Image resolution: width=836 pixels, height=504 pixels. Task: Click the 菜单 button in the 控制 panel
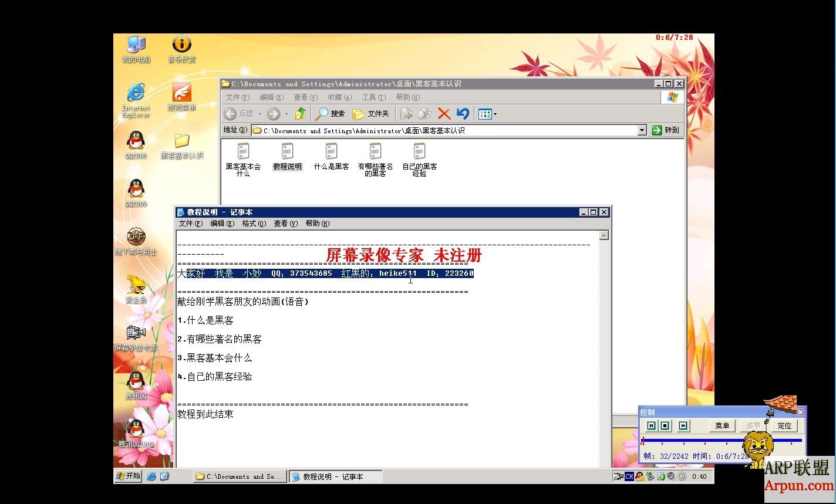[722, 425]
